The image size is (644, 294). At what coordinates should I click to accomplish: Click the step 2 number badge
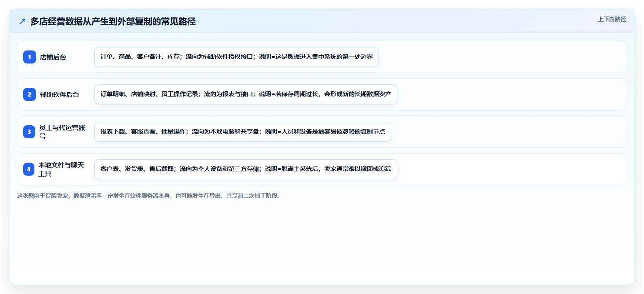coord(30,94)
